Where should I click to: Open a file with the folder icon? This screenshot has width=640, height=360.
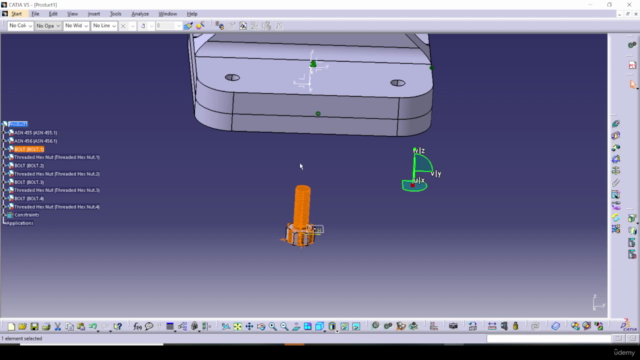coord(22,326)
